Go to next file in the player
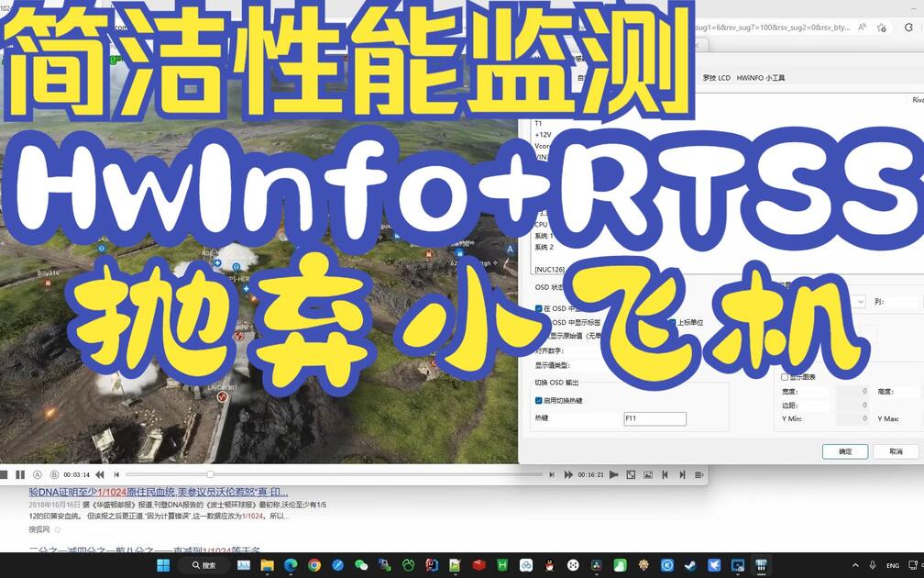Screen dimensions: 924x578 click(682, 474)
